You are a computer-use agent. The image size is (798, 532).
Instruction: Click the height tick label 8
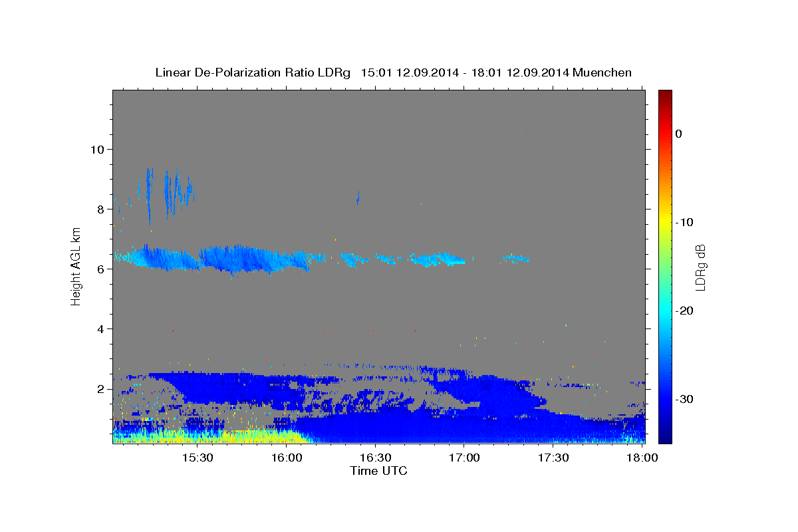tap(100, 209)
